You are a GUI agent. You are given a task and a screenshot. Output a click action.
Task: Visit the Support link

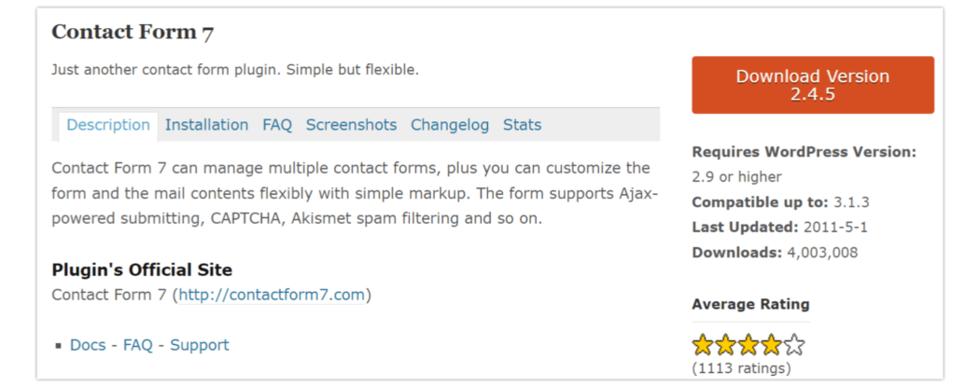200,345
